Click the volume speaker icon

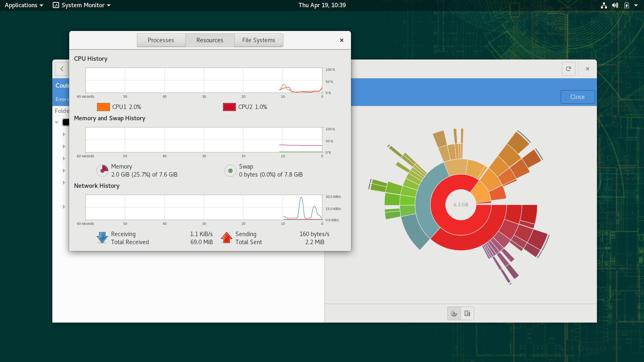click(x=615, y=5)
